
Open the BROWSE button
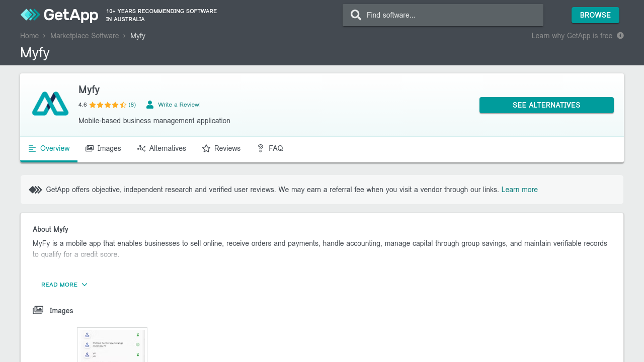click(595, 15)
